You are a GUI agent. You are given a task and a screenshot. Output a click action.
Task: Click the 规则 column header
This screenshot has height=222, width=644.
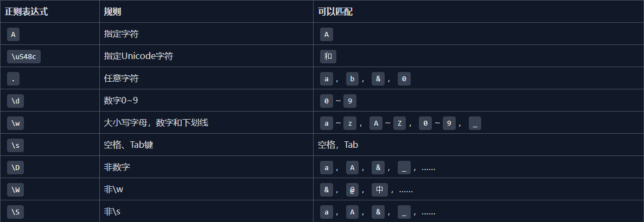coord(113,11)
